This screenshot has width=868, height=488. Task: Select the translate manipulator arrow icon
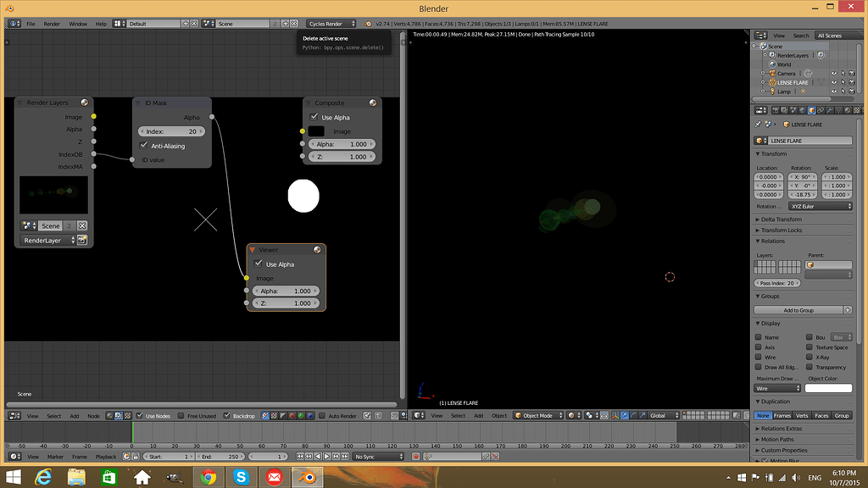(x=625, y=415)
